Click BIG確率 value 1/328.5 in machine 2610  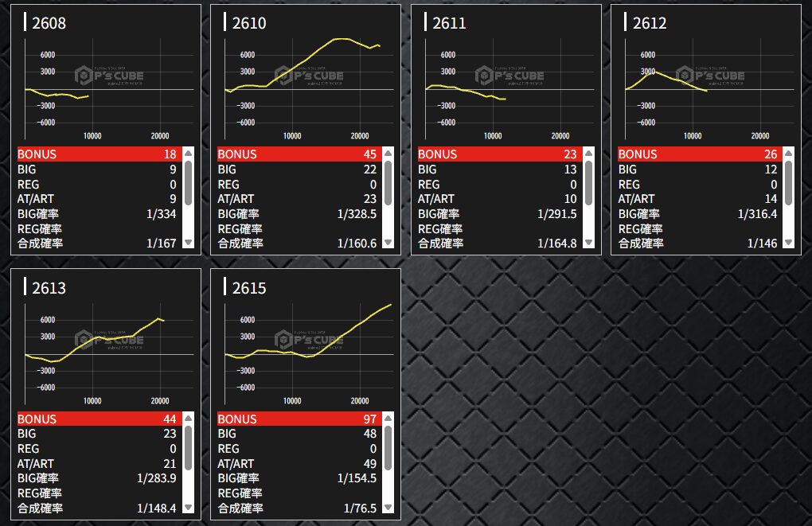357,214
